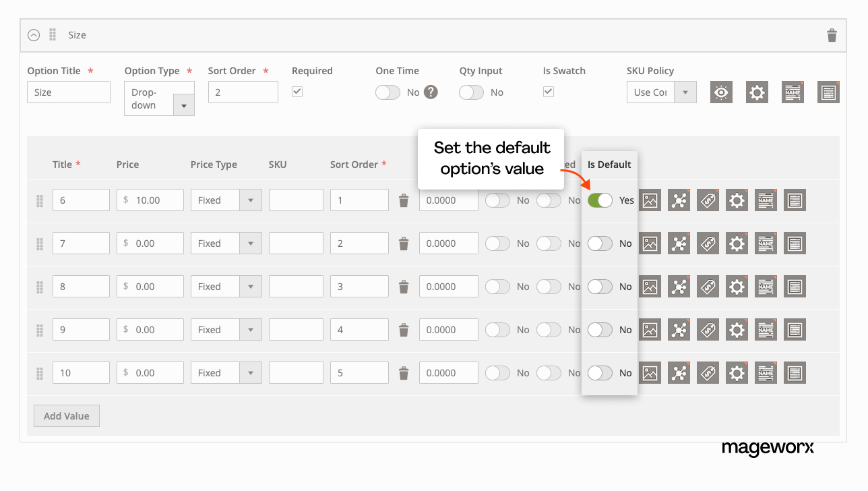
Task: Click the NAME icon in the option header row
Action: [793, 92]
